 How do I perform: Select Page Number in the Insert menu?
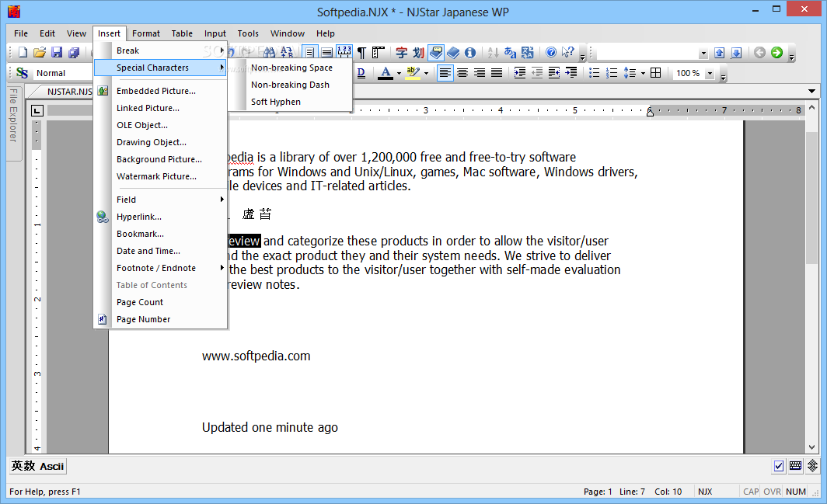tap(160, 319)
